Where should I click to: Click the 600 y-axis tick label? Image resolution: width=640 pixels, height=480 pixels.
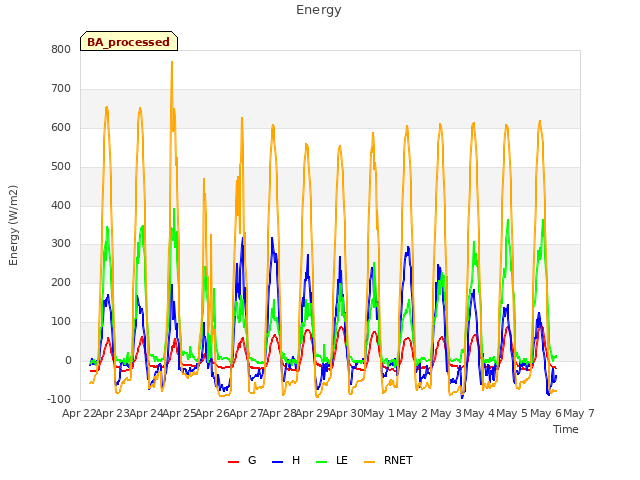pos(61,128)
